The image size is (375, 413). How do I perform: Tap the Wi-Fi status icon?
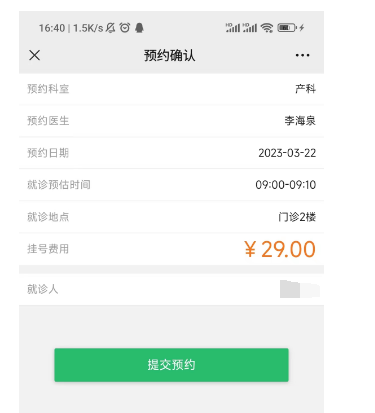(267, 28)
